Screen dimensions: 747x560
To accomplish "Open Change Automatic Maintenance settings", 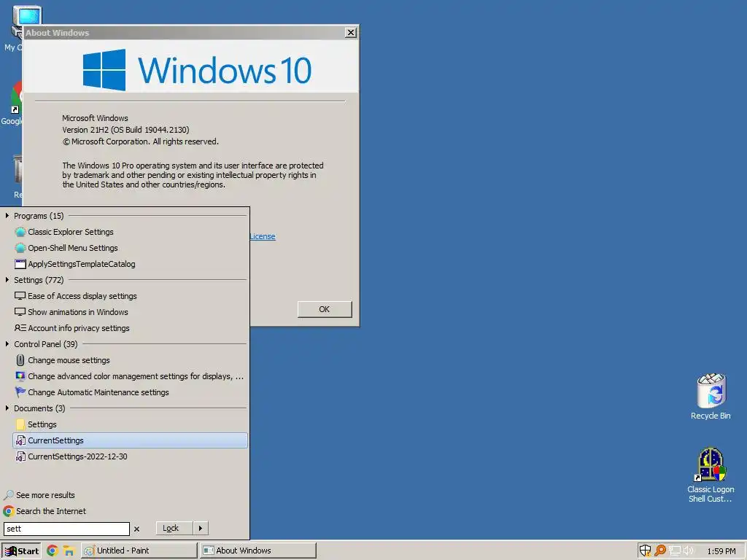I will tap(130, 392).
